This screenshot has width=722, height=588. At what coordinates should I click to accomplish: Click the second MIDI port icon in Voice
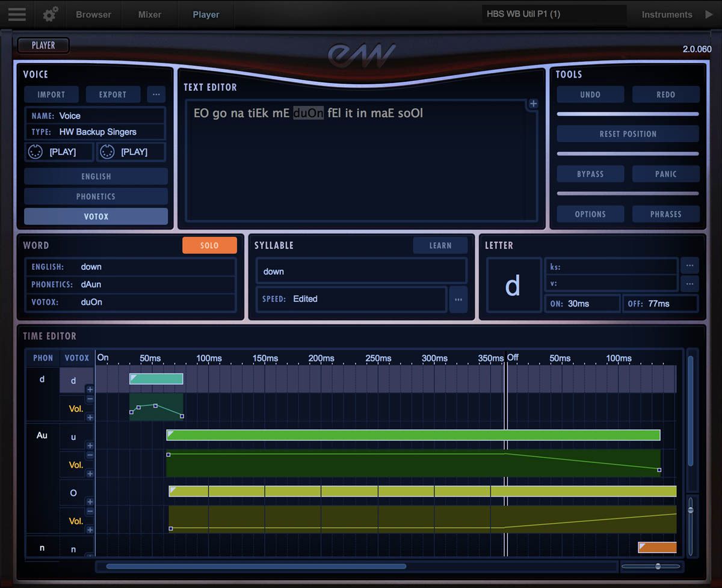click(107, 152)
